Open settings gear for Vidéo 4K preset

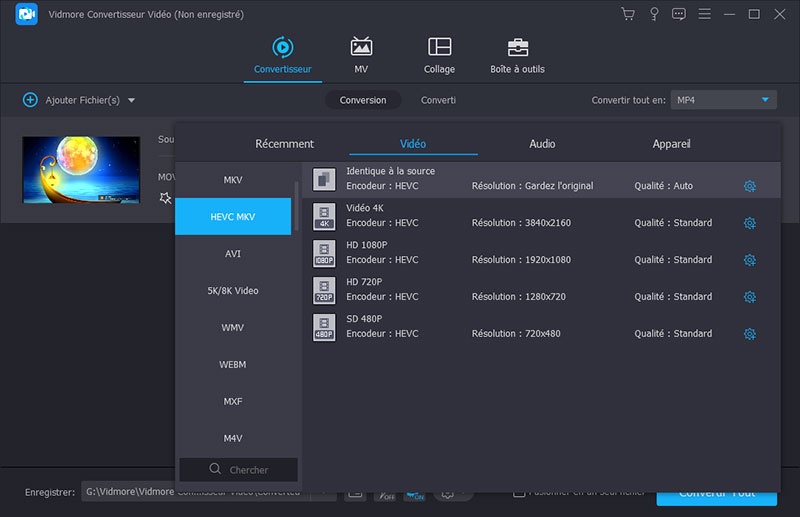(749, 223)
